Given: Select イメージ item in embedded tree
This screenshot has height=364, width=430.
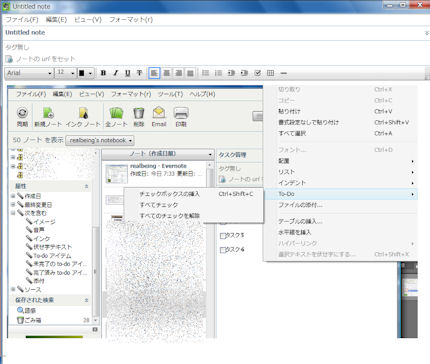Looking at the screenshot, I should click(x=44, y=222).
